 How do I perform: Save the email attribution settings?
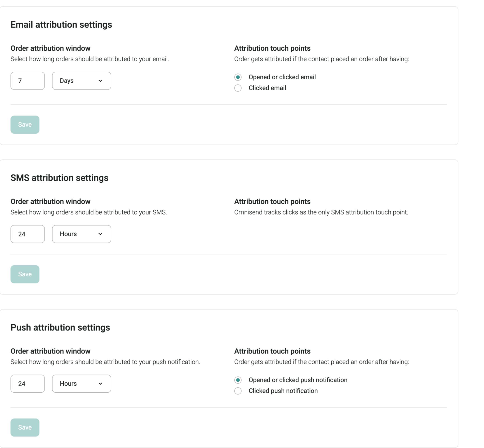click(x=25, y=125)
